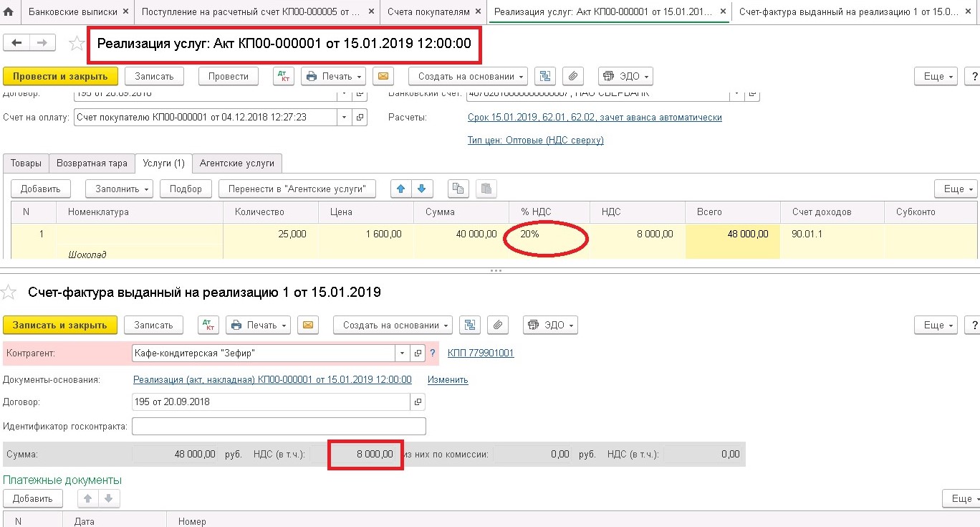Click Записать in Реализация услуг toolbar
This screenshot has width=980, height=527.
tap(155, 77)
